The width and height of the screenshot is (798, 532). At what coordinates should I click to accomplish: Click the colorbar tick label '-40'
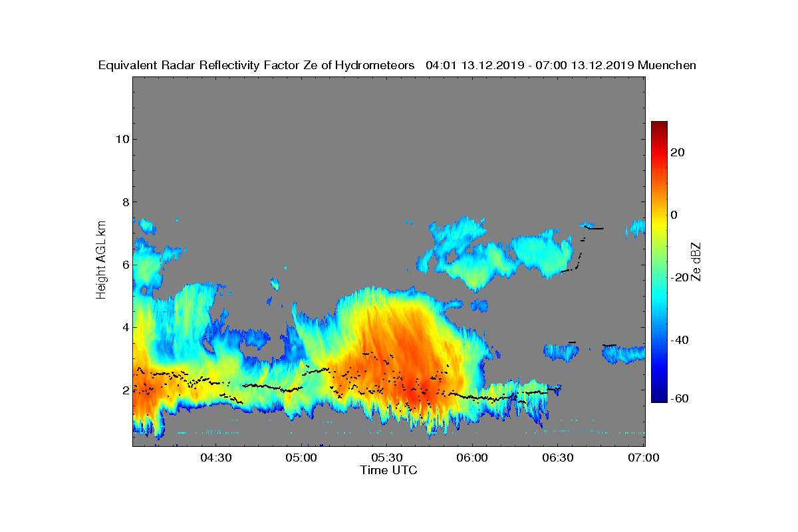(x=680, y=340)
